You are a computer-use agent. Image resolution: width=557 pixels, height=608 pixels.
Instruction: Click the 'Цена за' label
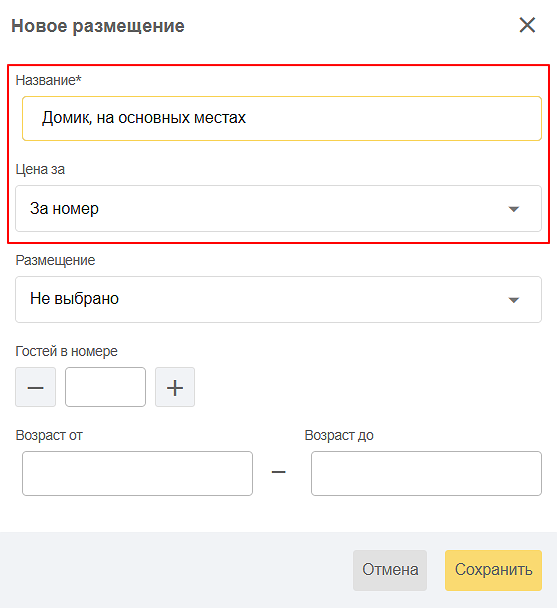tap(40, 169)
